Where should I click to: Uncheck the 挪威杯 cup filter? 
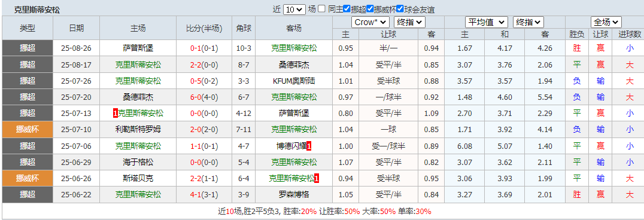(x=370, y=8)
